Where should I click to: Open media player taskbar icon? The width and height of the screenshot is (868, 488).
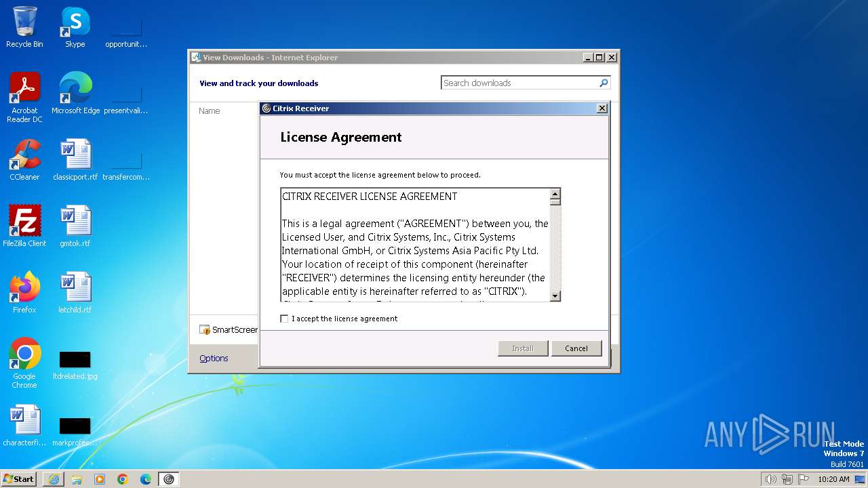coord(100,479)
